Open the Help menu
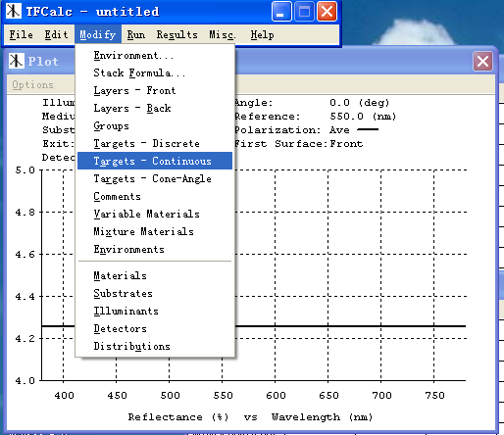This screenshot has width=504, height=435. click(263, 34)
